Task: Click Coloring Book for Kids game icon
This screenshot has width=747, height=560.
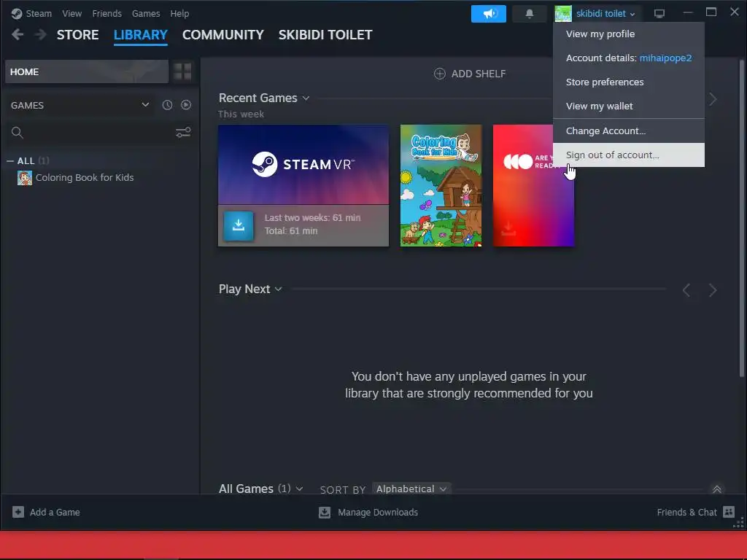Action: (25, 178)
